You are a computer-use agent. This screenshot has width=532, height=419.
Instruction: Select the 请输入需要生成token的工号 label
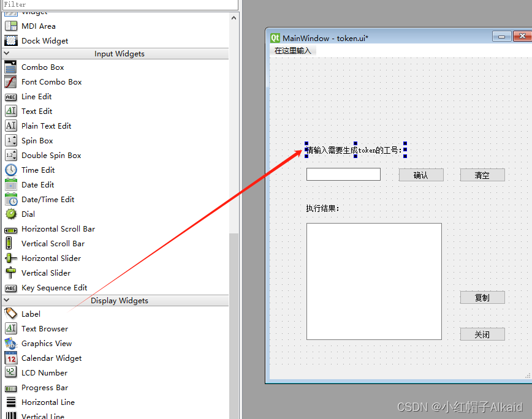pos(355,150)
